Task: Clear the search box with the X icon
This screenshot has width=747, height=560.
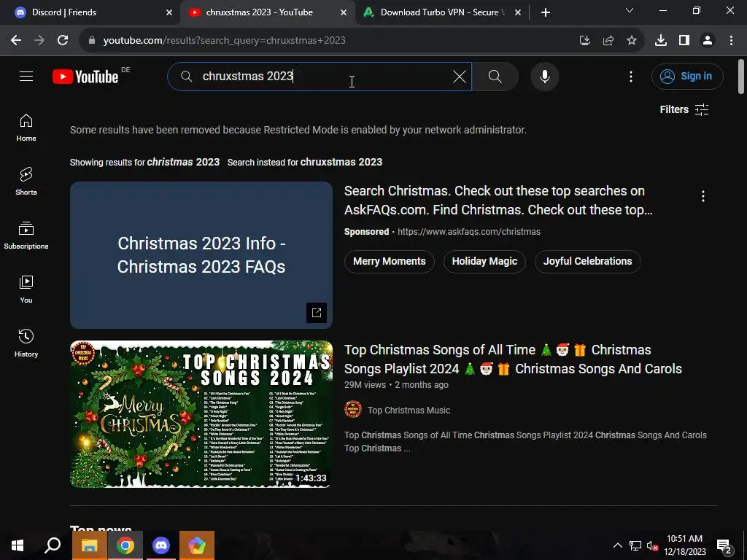Action: (460, 76)
